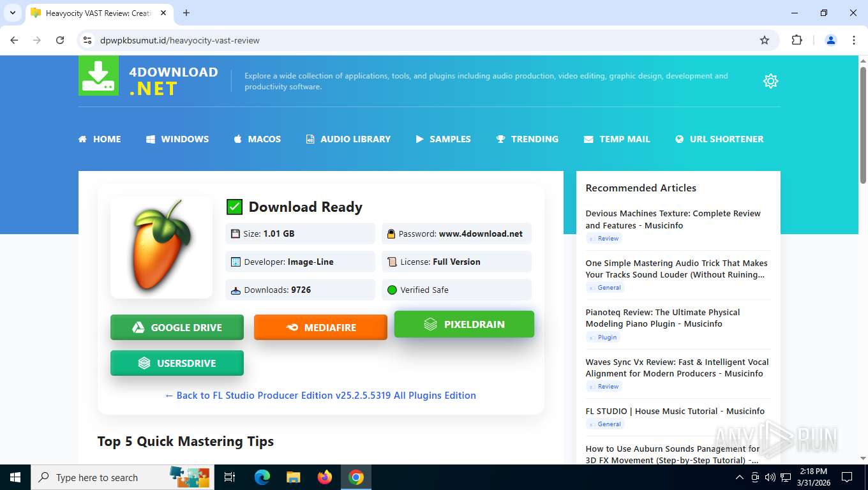This screenshot has width=868, height=490.
Task: Select the Password www.4download.net text
Action: click(481, 234)
